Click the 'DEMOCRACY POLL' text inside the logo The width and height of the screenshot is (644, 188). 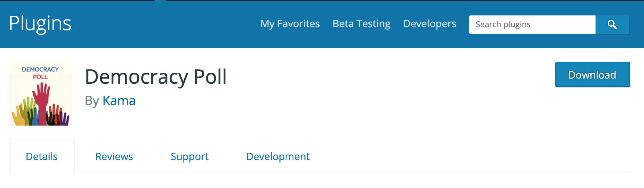tap(40, 73)
